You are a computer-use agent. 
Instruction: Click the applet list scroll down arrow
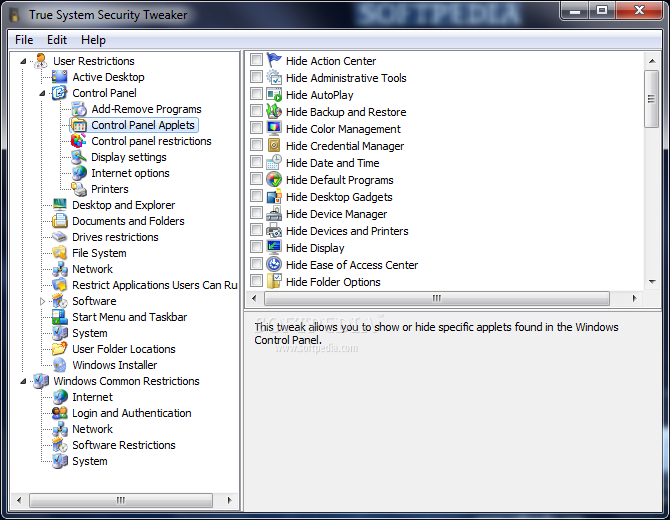tap(652, 281)
